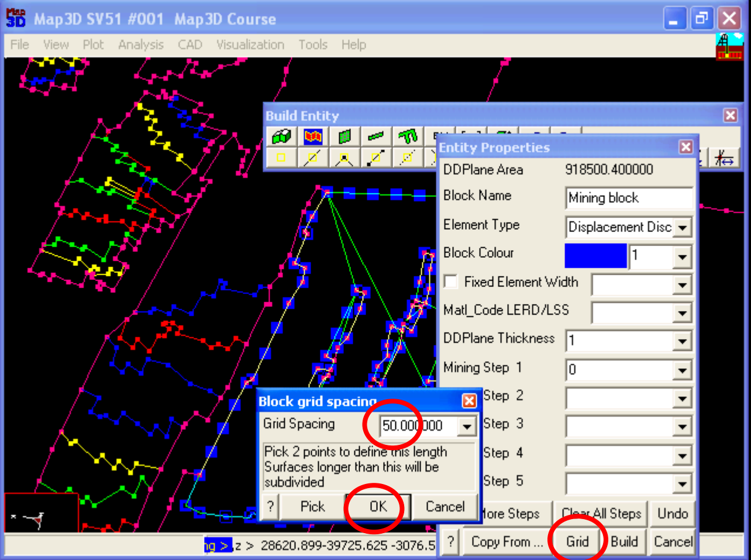Expand the Fixed Element Width dropdown
The image size is (751, 560).
point(683,285)
